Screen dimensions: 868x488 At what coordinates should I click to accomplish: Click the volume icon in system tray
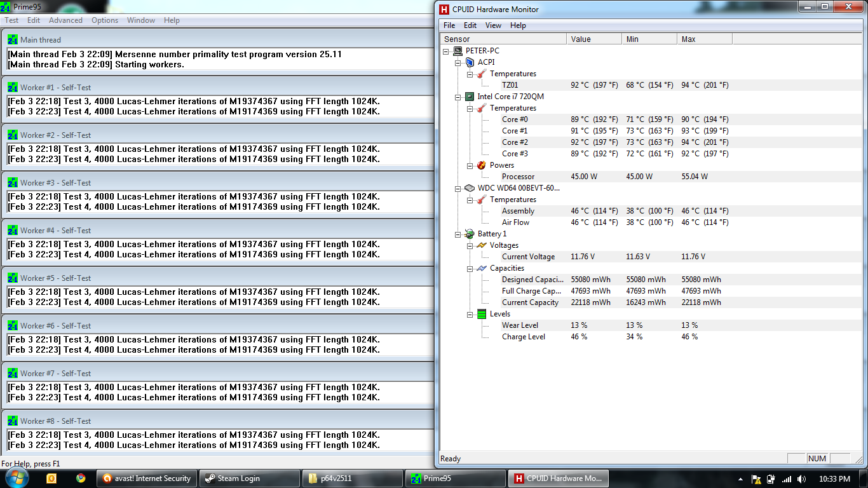[801, 479]
